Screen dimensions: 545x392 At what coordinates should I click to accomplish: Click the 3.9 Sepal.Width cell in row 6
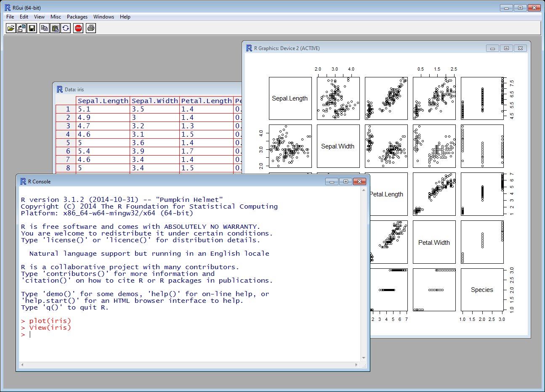coord(155,151)
